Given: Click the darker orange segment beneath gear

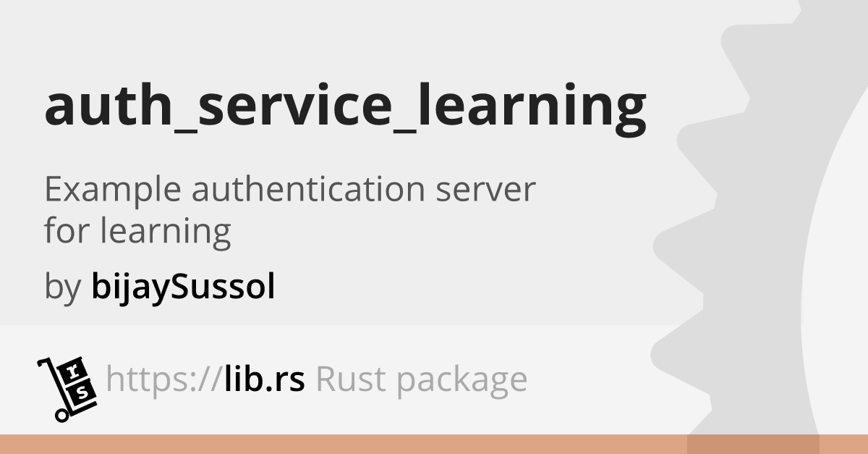Looking at the screenshot, I should (753, 444).
